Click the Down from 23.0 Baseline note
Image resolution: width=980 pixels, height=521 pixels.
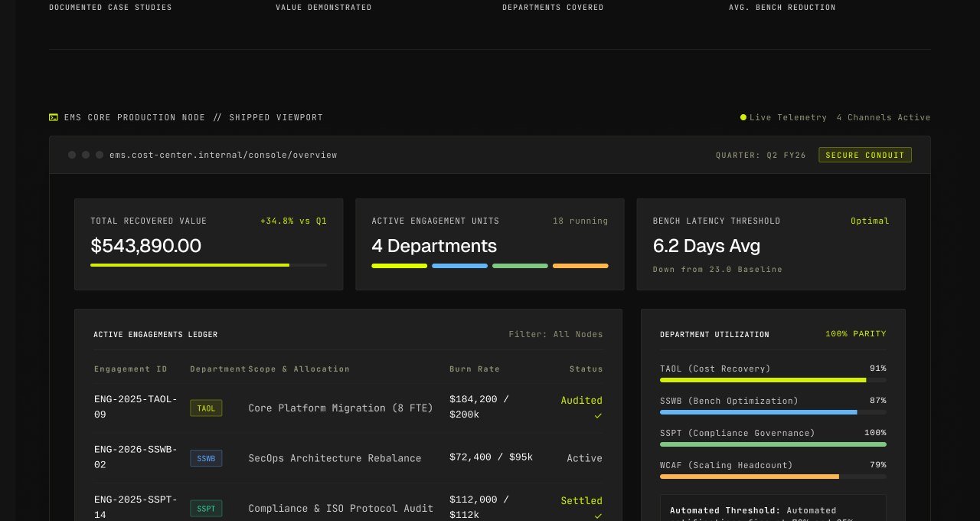point(717,270)
